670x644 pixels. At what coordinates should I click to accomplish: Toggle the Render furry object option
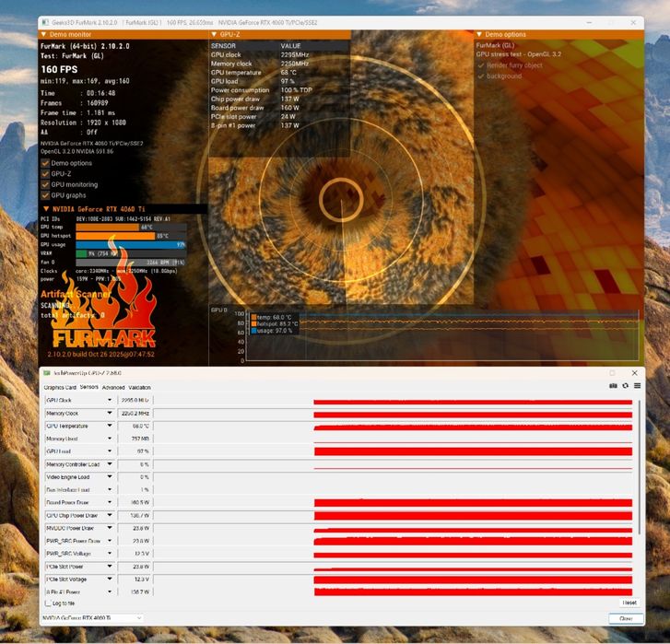click(x=481, y=65)
